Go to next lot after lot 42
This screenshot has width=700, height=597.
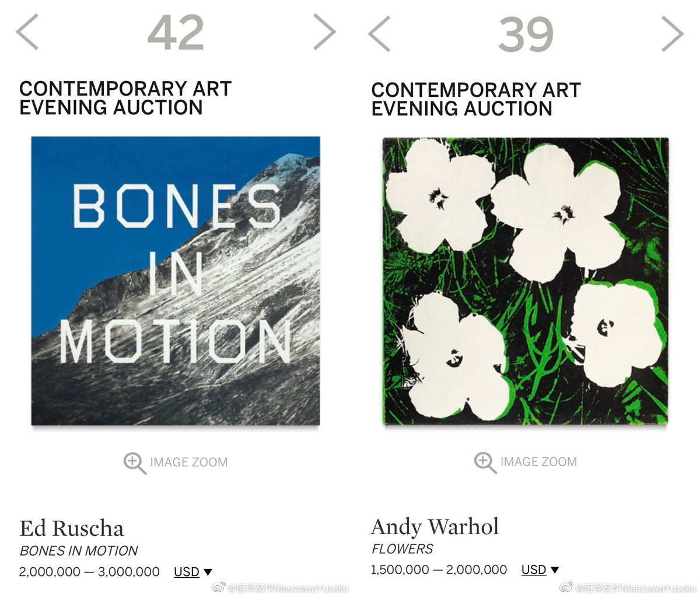324,31
